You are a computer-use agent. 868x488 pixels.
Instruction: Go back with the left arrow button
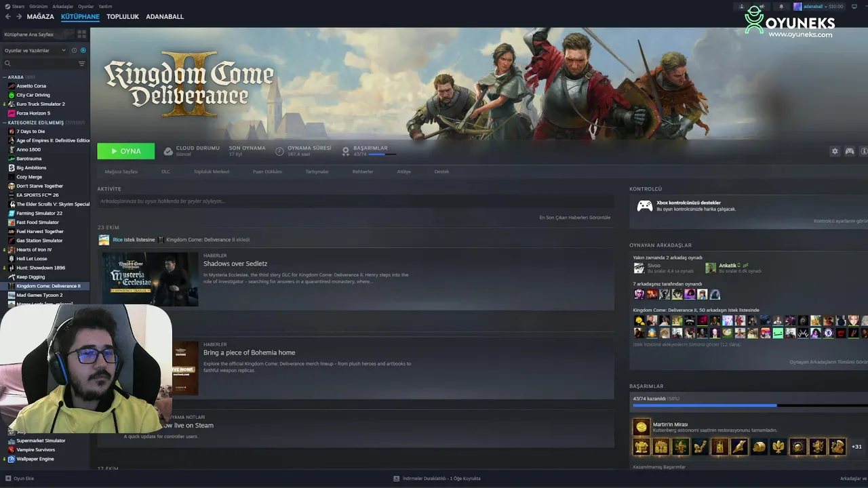[x=8, y=16]
